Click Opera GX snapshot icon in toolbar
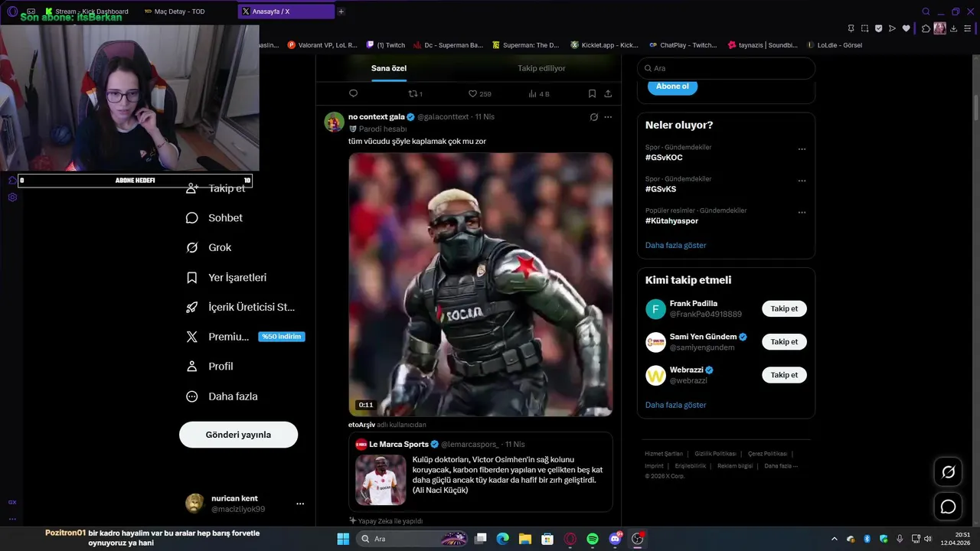Viewport: 980px width, 551px height. tap(864, 28)
